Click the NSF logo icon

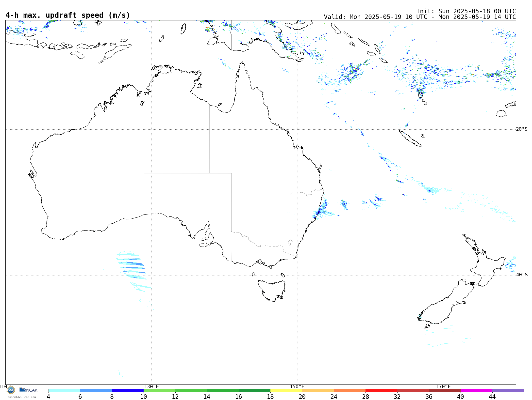click(x=11, y=390)
